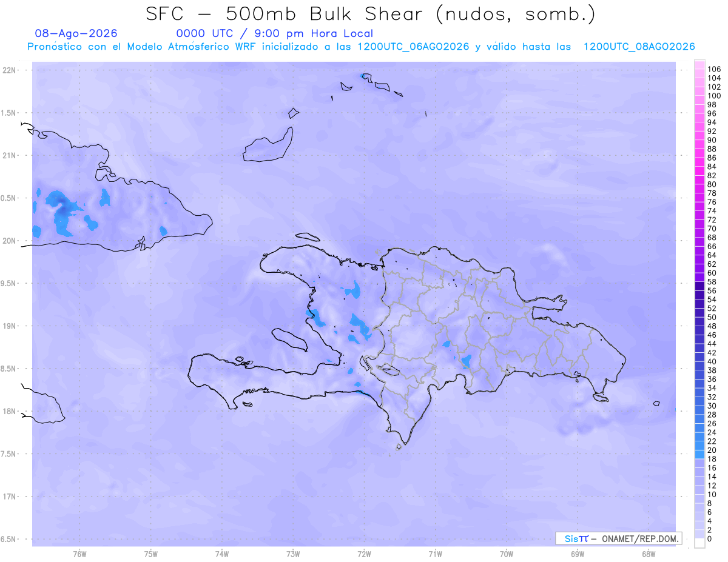
Task: Click the '70W' longitude label
Action: coord(507,554)
